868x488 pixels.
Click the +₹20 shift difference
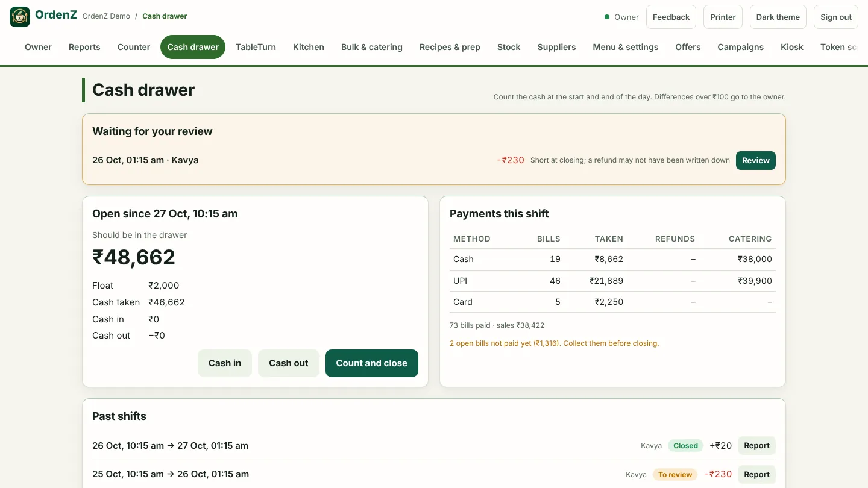[x=721, y=446]
